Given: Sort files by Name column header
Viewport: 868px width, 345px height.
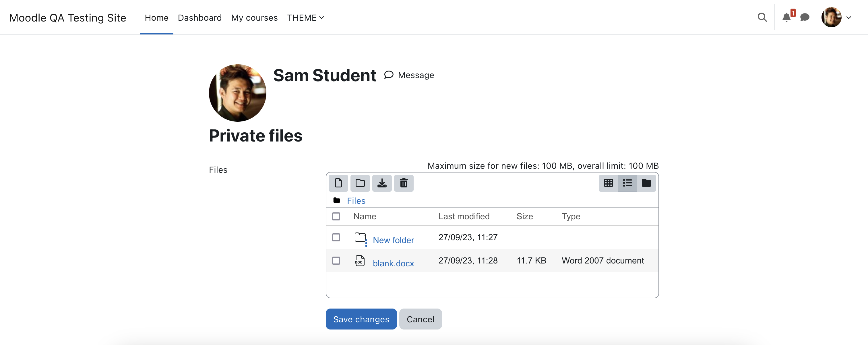Looking at the screenshot, I should (365, 216).
